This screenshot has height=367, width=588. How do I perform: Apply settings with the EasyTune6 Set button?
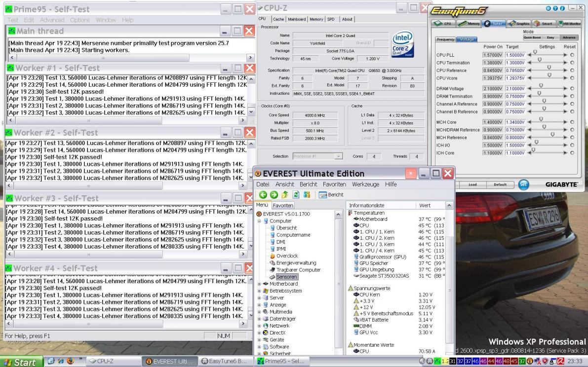523,184
